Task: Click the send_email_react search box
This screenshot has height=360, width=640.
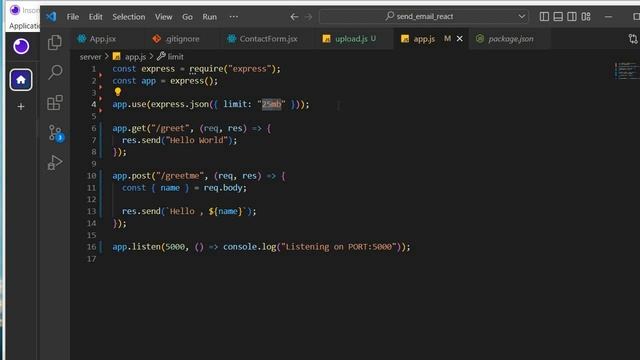Action: 424,16
